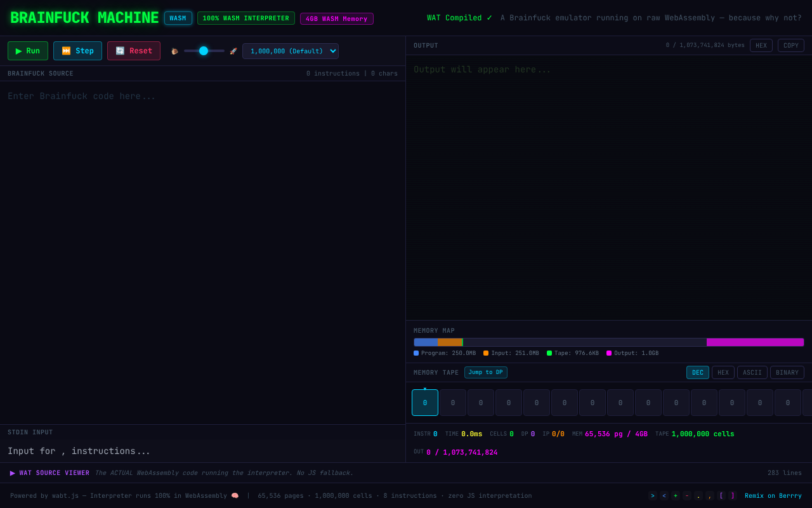Copy the output text
The width and height of the screenshot is (812, 508).
pos(791,46)
